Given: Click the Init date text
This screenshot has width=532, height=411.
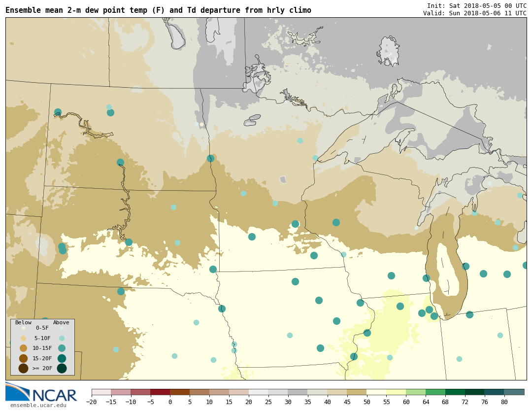Looking at the screenshot, I should click(476, 6).
